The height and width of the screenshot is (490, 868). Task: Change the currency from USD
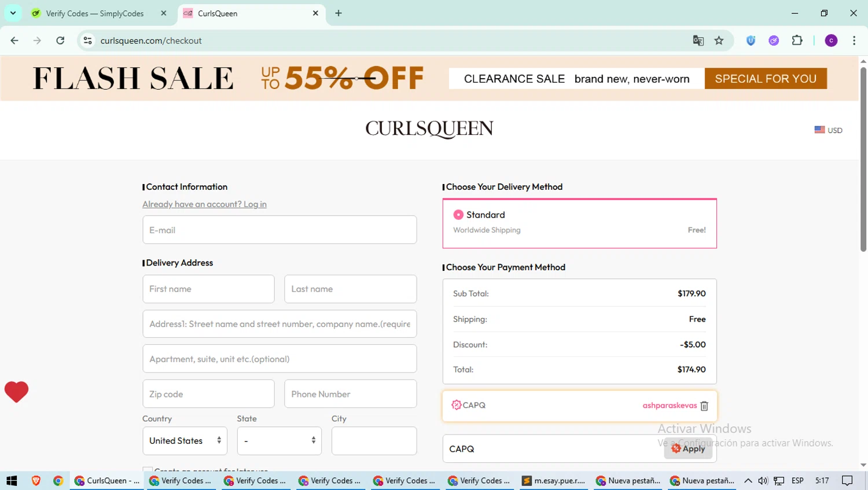click(828, 130)
